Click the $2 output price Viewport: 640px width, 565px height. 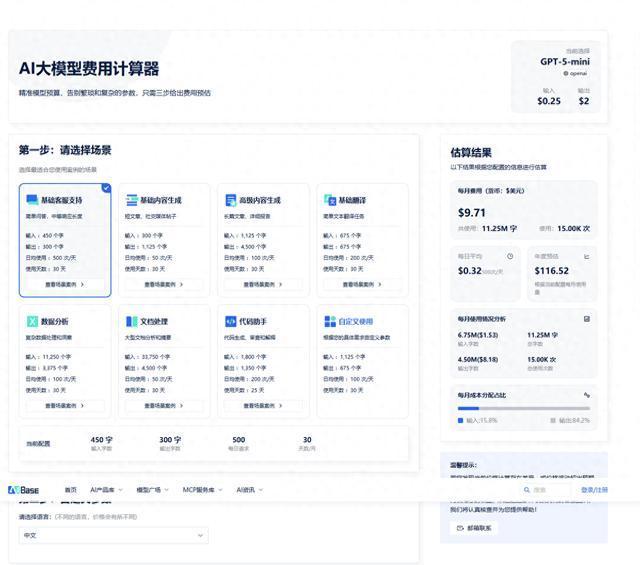click(x=584, y=101)
